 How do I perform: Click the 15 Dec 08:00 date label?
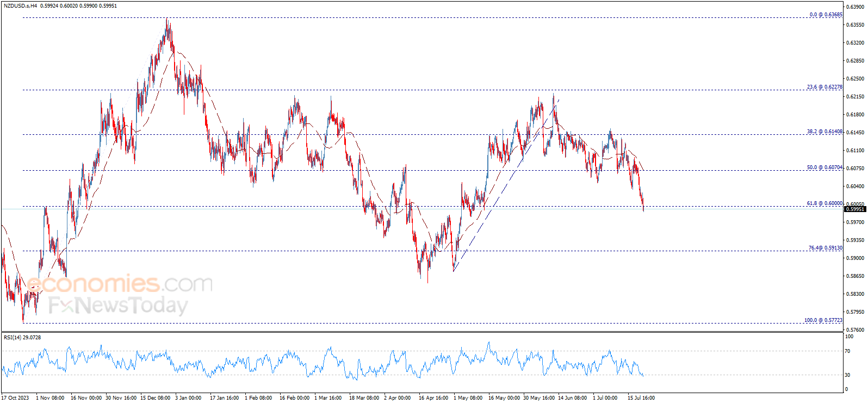156,398
